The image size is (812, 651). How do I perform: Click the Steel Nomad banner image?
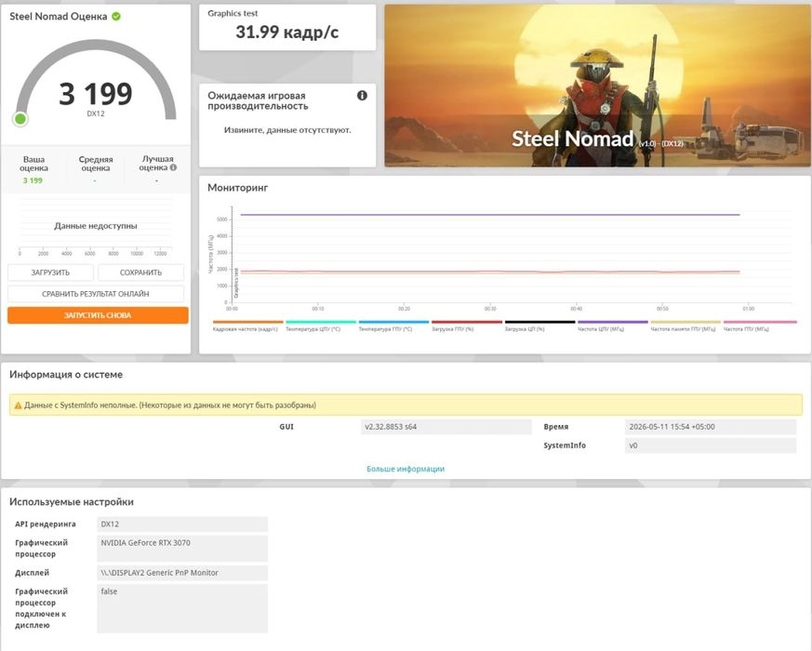click(x=598, y=86)
